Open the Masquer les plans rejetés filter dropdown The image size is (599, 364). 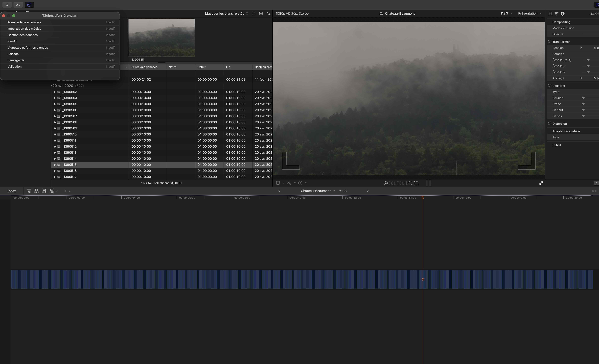click(227, 14)
